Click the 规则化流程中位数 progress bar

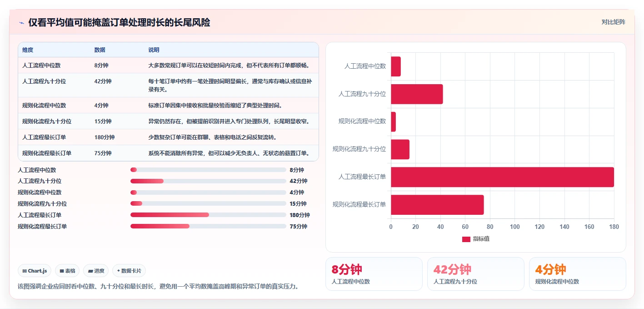pyautogui.click(x=208, y=192)
